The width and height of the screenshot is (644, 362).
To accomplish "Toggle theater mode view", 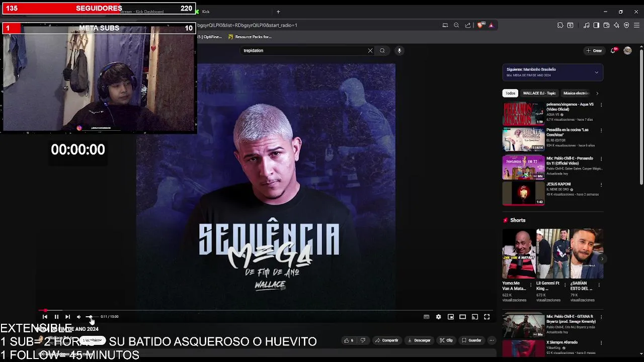I will [x=463, y=317].
